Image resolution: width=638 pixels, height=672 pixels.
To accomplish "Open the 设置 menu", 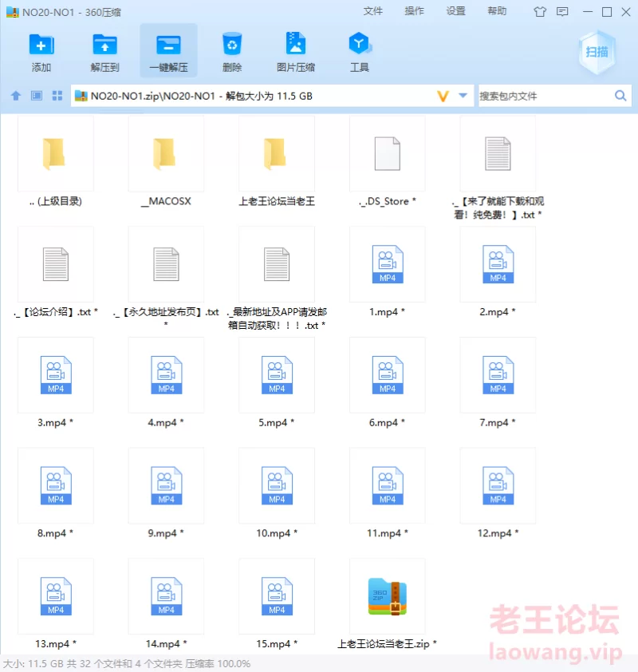I will click(x=455, y=11).
